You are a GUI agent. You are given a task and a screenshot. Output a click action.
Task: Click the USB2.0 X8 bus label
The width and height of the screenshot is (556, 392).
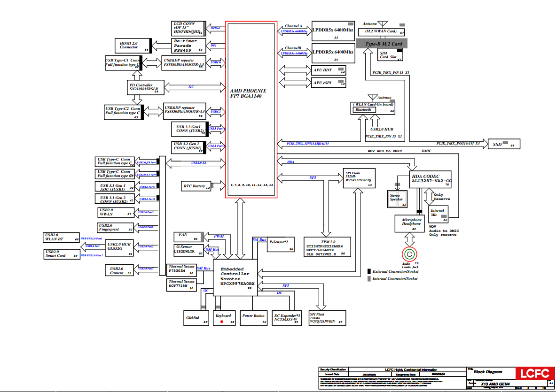[198, 163]
